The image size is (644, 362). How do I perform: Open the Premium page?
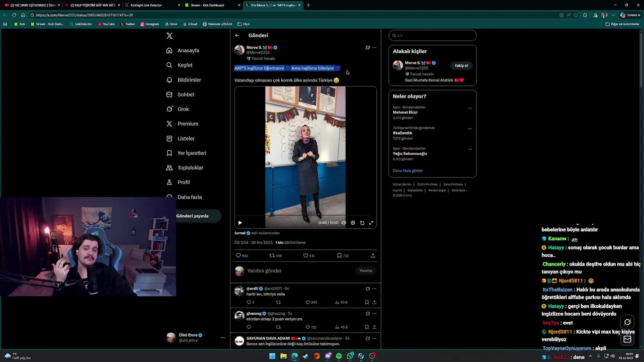pos(182,124)
